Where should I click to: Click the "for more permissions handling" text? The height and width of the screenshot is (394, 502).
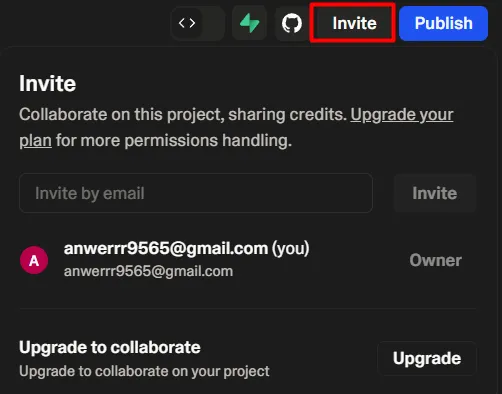tap(174, 140)
